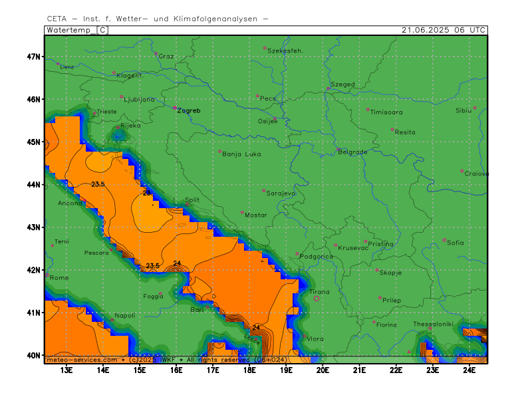
Task: Click the meteo-services.com copyright text
Action: point(167,360)
